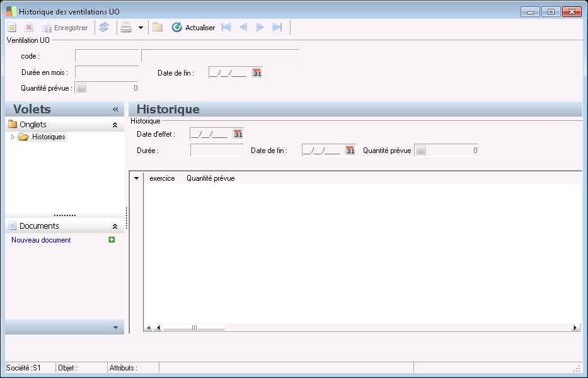Collapse the Onglets section
The image size is (588, 378).
115,125
